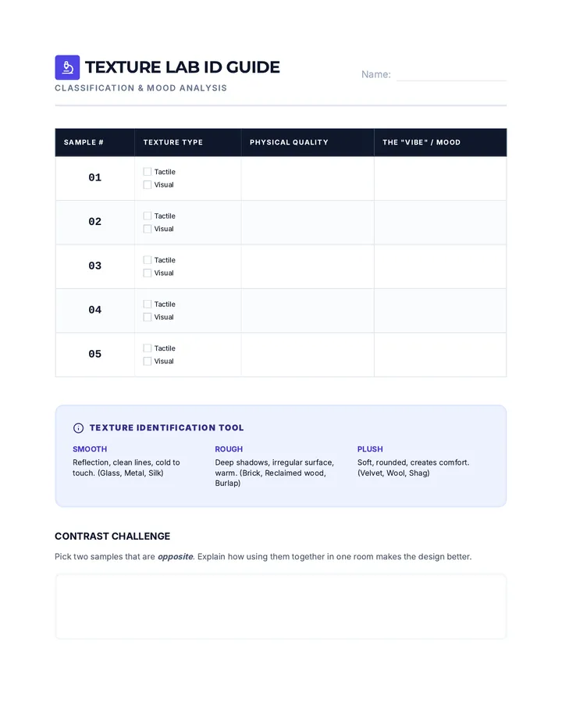Select Tactile for sample 03
Screen dimensions: 562x728
click(147, 260)
